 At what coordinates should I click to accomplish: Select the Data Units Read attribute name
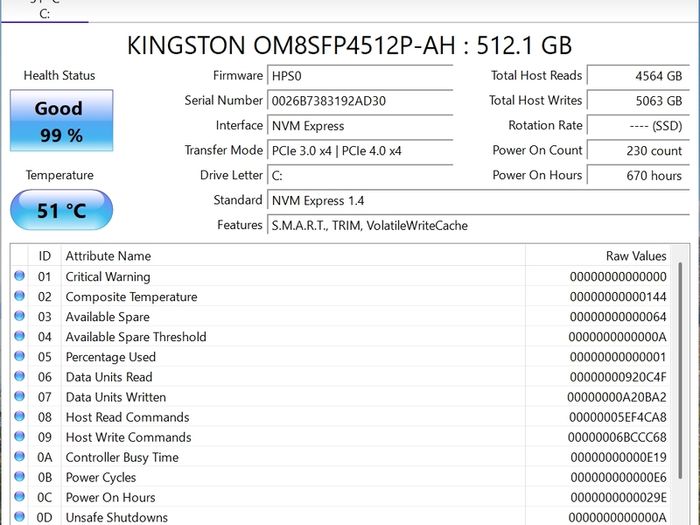[x=109, y=377]
